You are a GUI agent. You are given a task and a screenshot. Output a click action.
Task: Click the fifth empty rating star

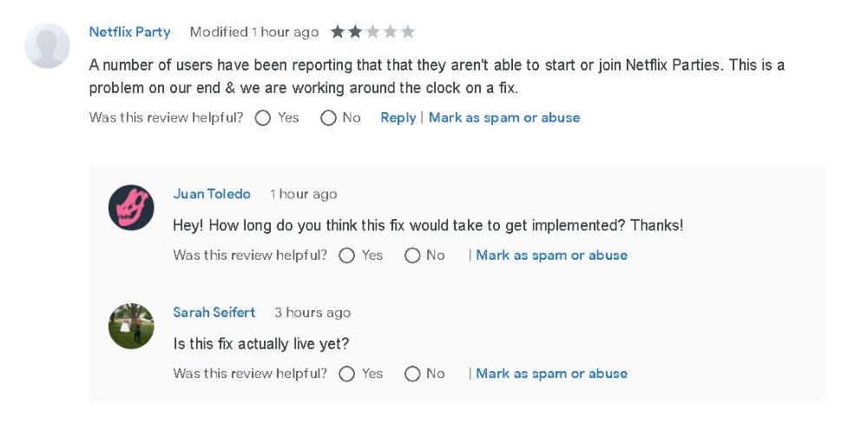[x=407, y=32]
